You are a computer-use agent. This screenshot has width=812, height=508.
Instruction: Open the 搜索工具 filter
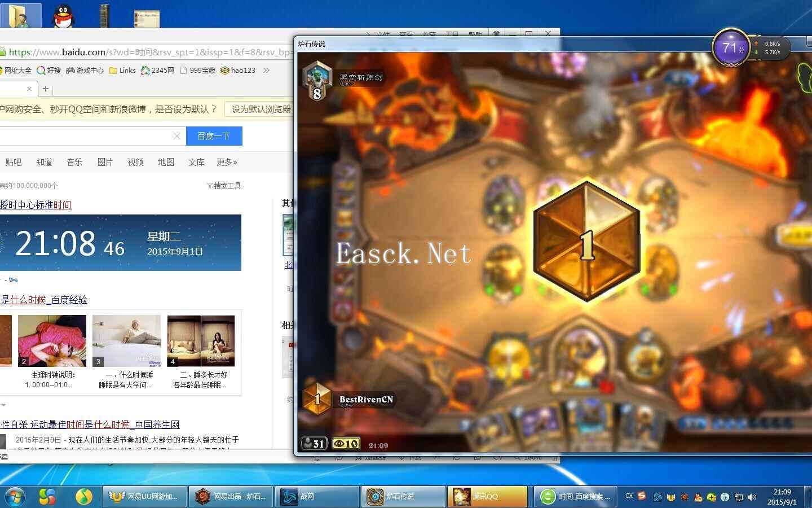click(x=224, y=186)
